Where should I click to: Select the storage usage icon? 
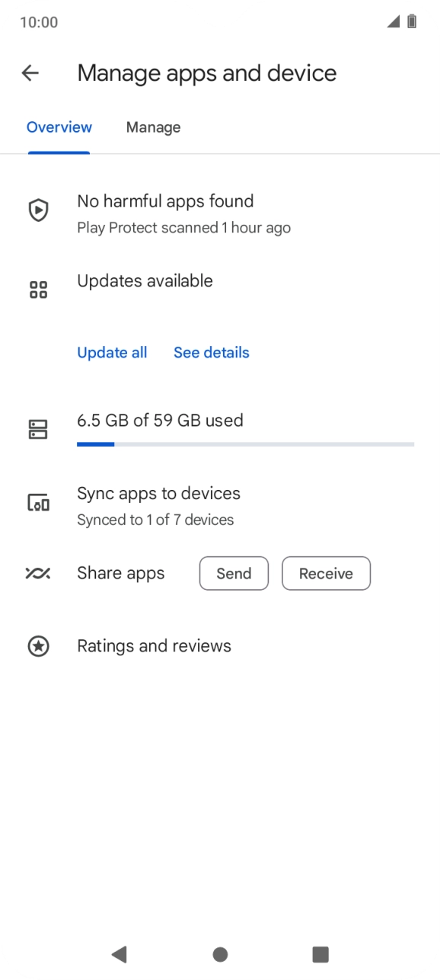click(x=38, y=430)
